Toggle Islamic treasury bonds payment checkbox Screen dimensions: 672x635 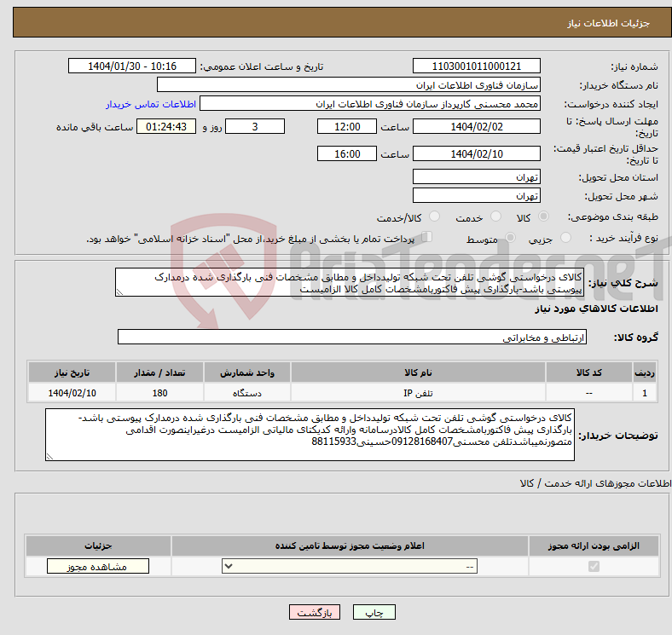coord(427,236)
